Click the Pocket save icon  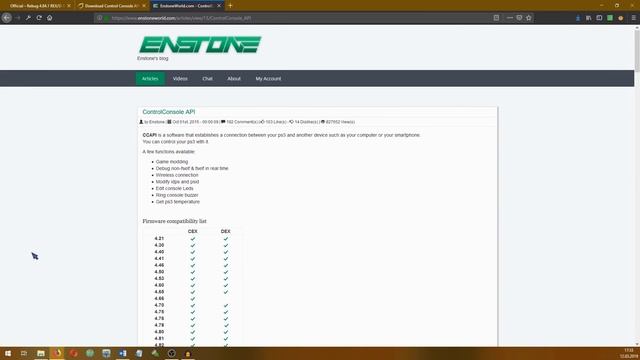[519, 18]
